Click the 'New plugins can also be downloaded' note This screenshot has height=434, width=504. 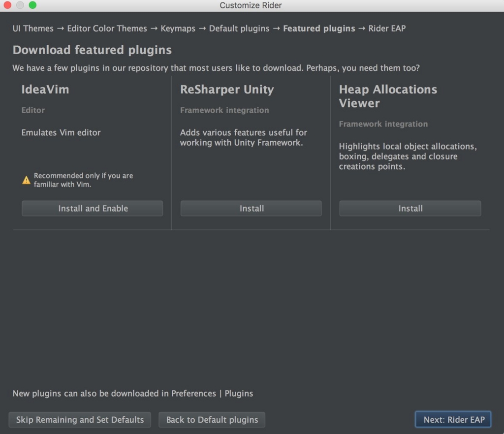(132, 394)
